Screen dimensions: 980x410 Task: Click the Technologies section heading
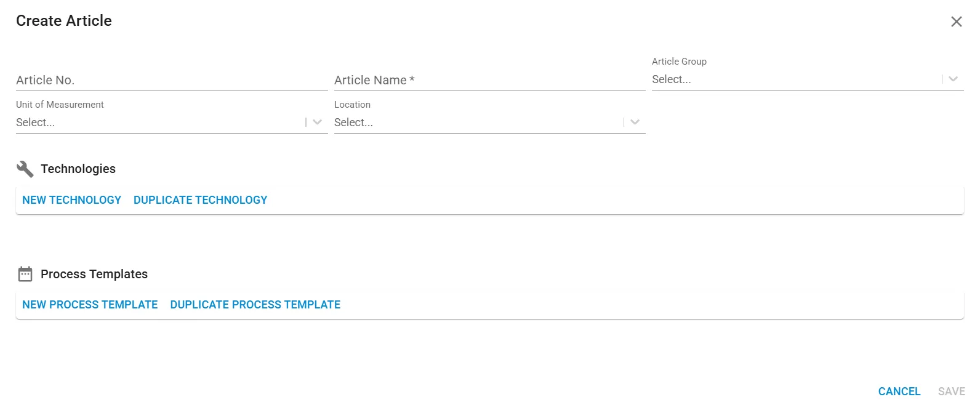(78, 169)
